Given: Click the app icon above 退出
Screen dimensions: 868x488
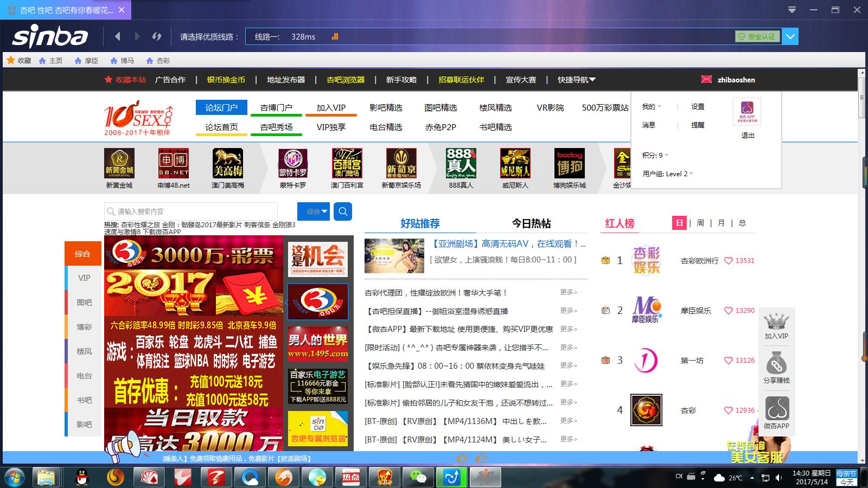Looking at the screenshot, I should (x=747, y=112).
